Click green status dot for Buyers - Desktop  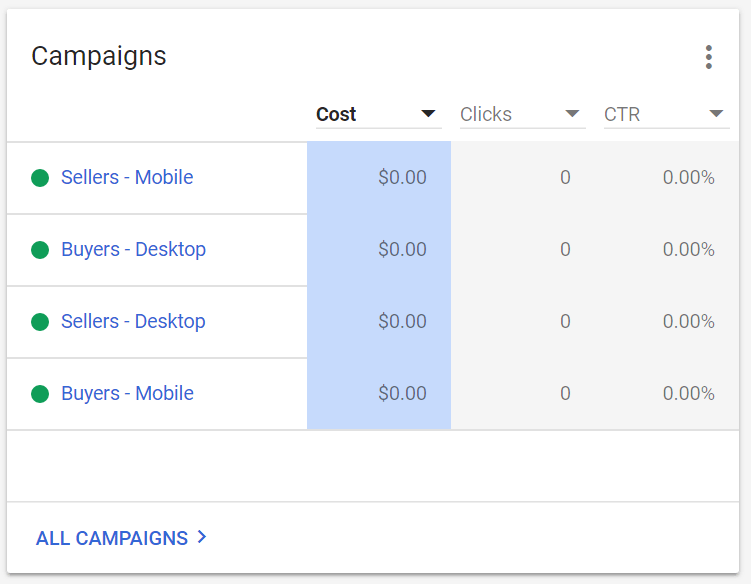pyautogui.click(x=40, y=250)
